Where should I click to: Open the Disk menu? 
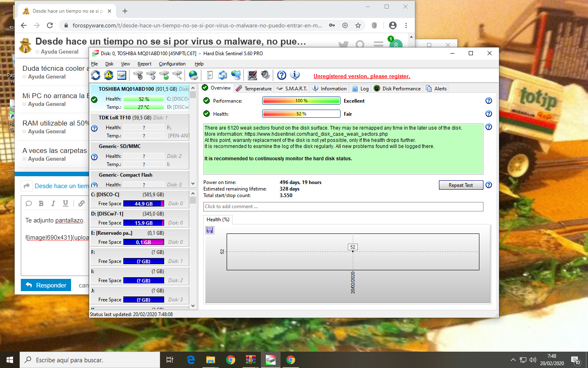click(109, 64)
